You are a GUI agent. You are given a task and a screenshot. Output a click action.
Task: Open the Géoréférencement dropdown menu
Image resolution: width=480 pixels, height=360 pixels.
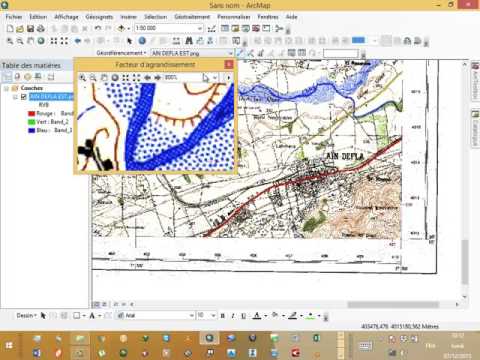click(121, 53)
